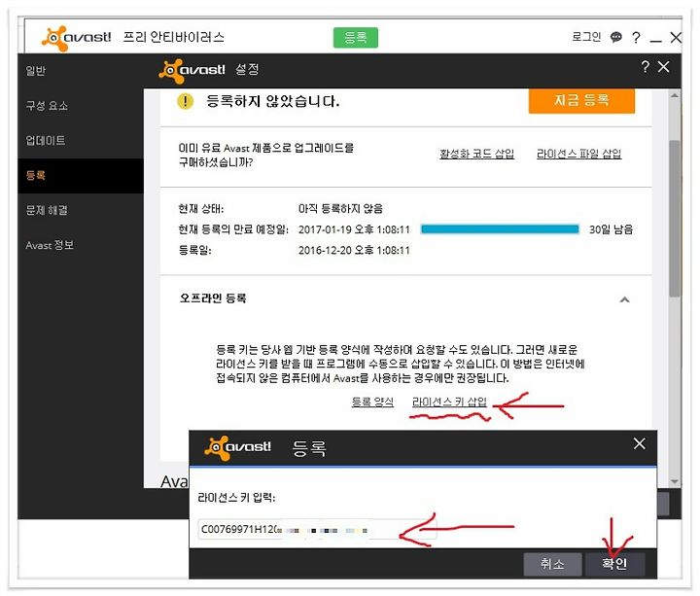Viewport: 700px width, 596px height.
Task: Click the 아직 등록하지 않음 status text
Action: 340,209
